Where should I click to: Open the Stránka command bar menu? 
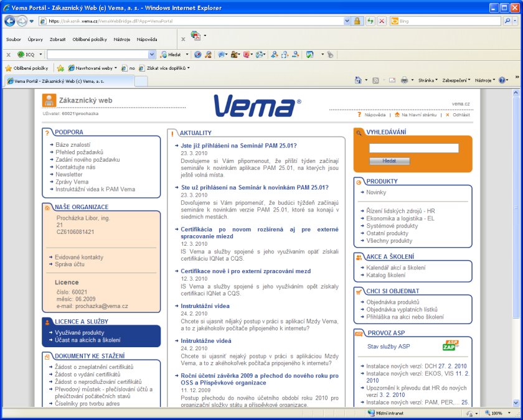click(x=428, y=80)
